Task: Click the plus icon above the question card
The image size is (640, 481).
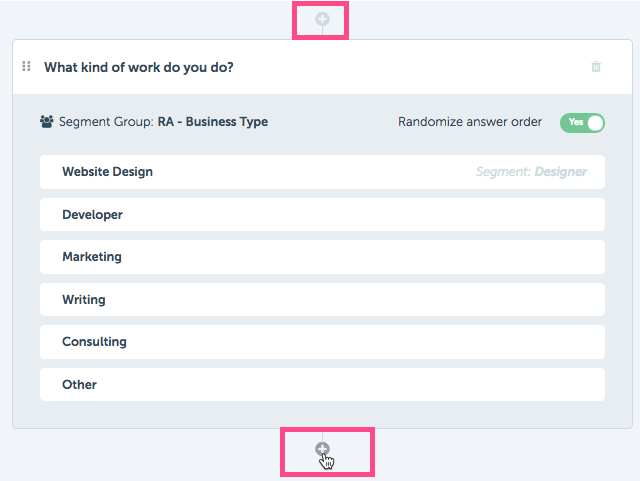Action: point(322,19)
